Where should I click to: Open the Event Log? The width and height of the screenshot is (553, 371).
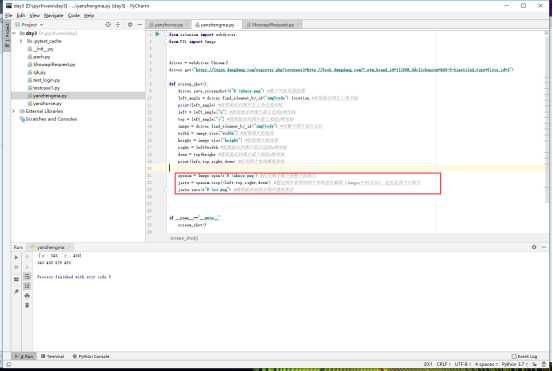(x=524, y=356)
